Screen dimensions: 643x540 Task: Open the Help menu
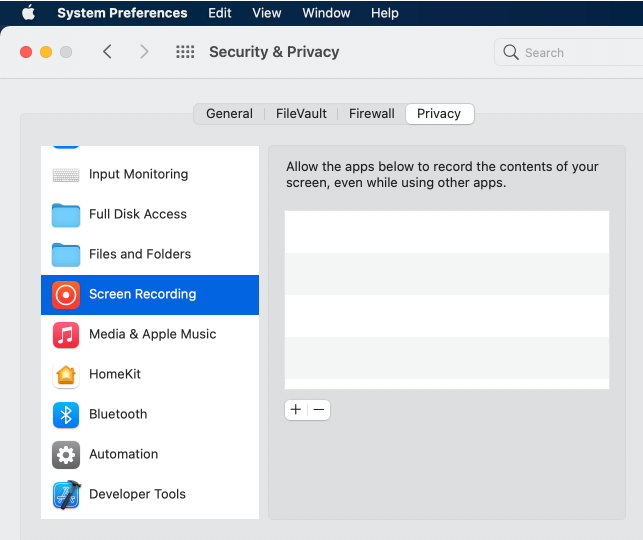tap(385, 13)
